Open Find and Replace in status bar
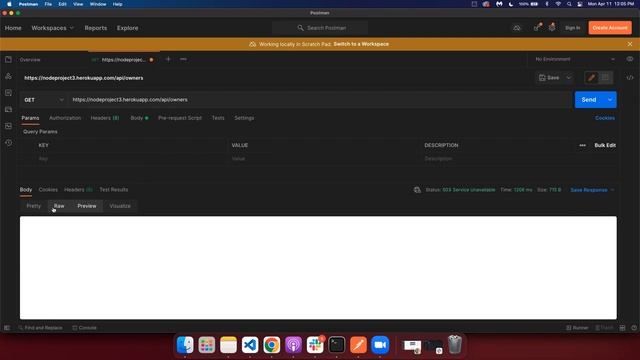 click(40, 328)
